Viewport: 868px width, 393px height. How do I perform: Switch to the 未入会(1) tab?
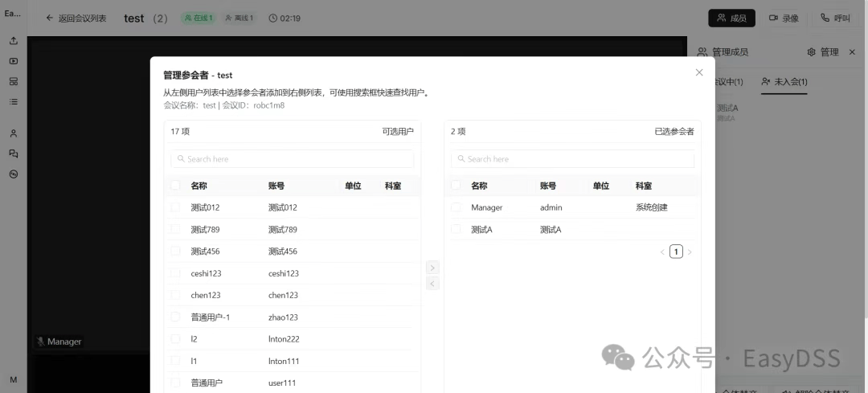(x=784, y=82)
